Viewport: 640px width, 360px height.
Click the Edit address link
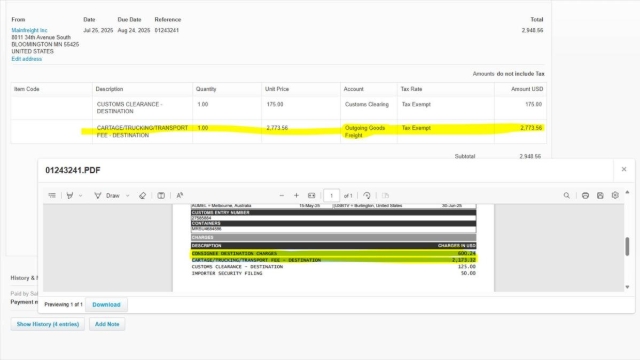point(27,59)
